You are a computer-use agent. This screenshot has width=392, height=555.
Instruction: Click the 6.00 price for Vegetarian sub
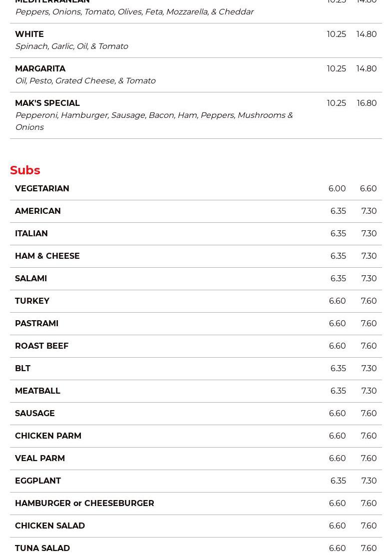point(337,188)
